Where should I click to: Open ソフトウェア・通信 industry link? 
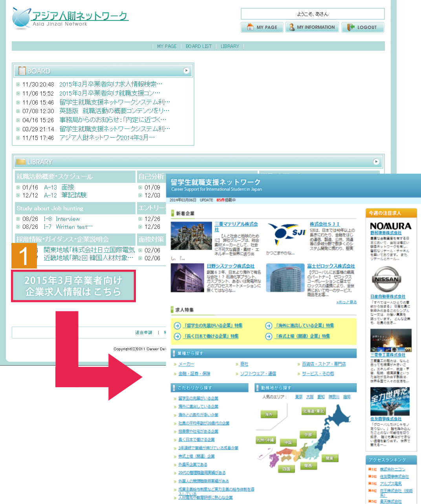pos(258,373)
